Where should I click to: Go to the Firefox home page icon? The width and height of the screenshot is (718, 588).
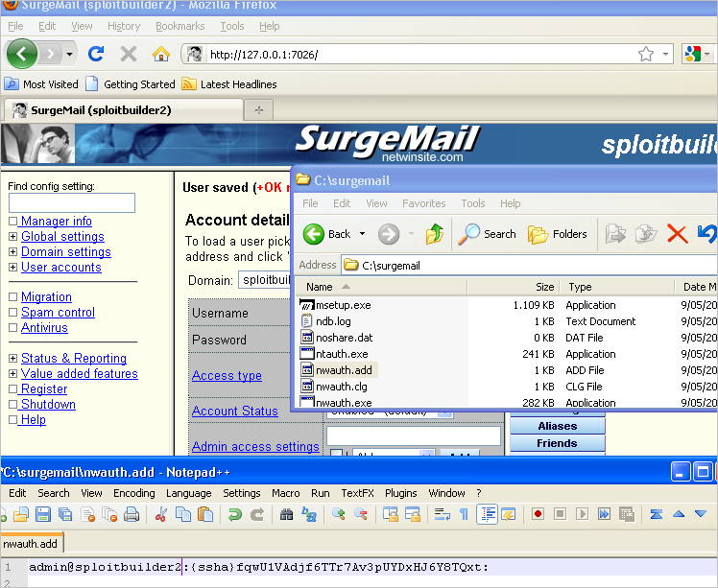[x=161, y=54]
